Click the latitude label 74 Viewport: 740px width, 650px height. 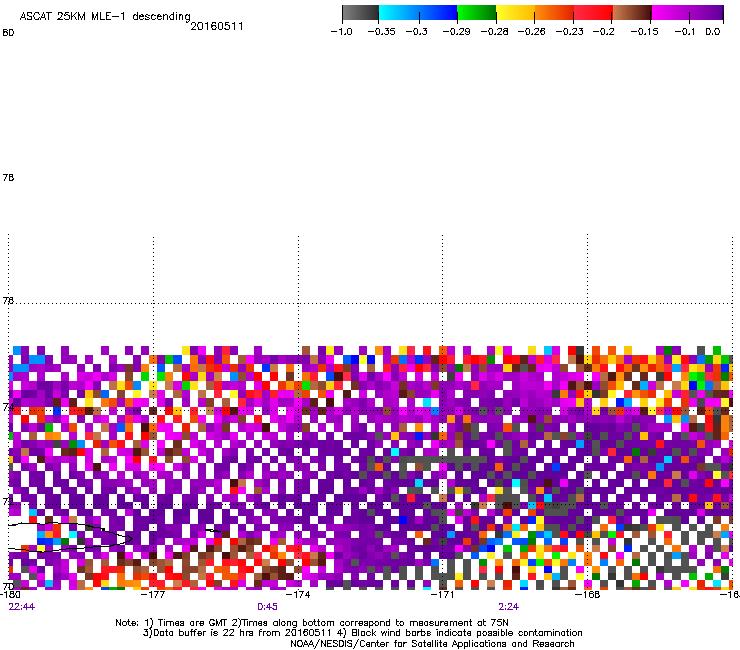(x=8, y=406)
